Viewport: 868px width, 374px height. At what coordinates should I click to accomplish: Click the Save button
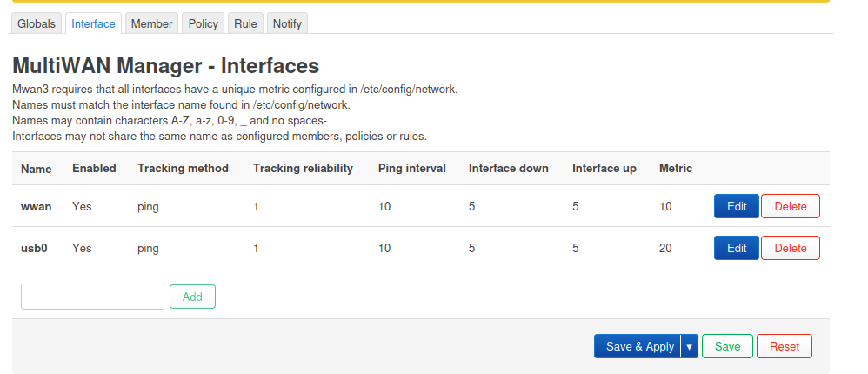coord(727,346)
